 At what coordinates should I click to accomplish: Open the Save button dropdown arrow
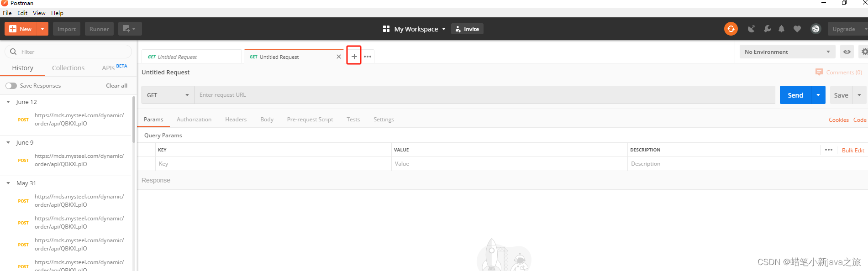859,95
